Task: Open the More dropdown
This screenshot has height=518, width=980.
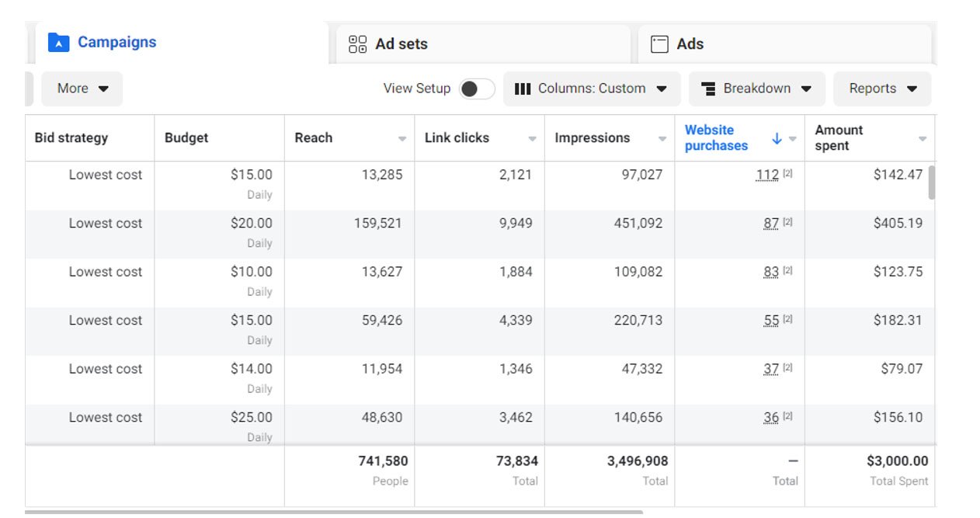Action: pyautogui.click(x=82, y=89)
